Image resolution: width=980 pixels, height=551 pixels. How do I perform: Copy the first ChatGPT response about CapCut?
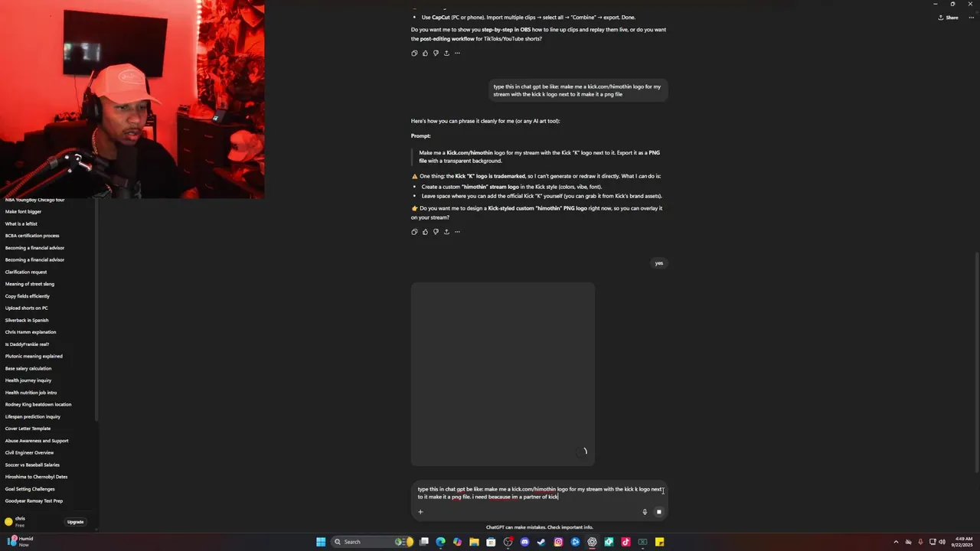tap(414, 53)
